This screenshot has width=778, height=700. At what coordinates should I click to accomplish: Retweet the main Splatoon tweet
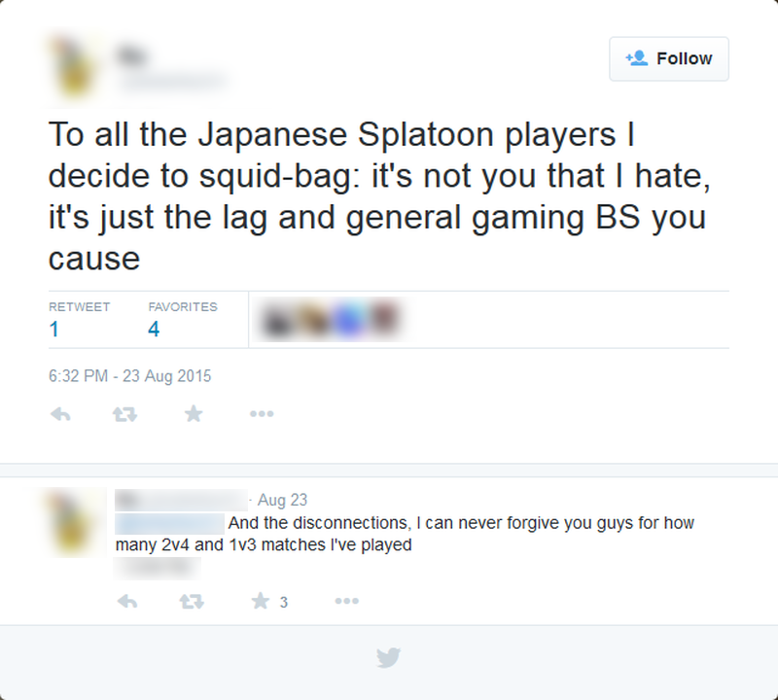[x=124, y=414]
